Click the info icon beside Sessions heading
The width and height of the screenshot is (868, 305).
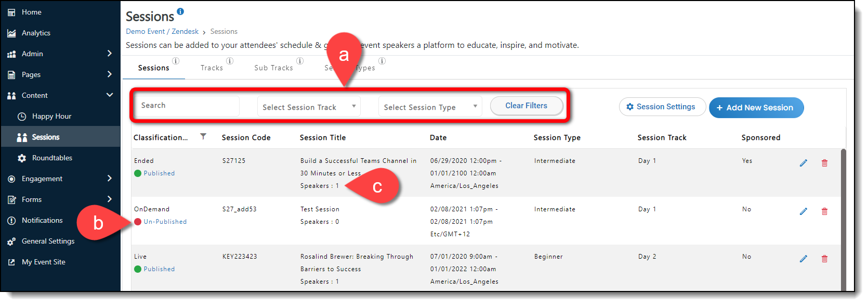click(x=180, y=11)
